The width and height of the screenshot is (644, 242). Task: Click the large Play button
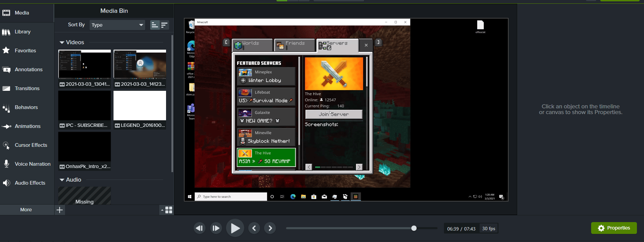(x=235, y=228)
